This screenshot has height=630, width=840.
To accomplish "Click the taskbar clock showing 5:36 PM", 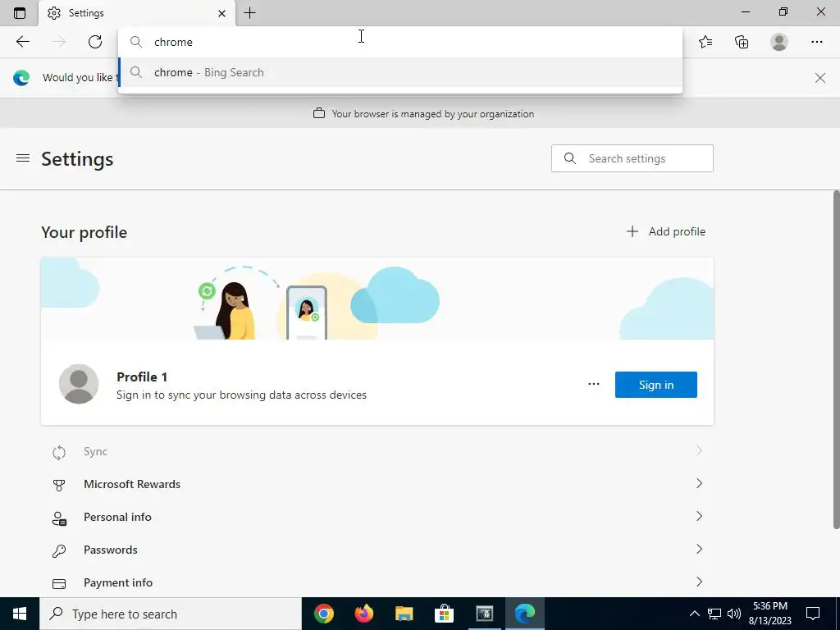I will coord(769,614).
